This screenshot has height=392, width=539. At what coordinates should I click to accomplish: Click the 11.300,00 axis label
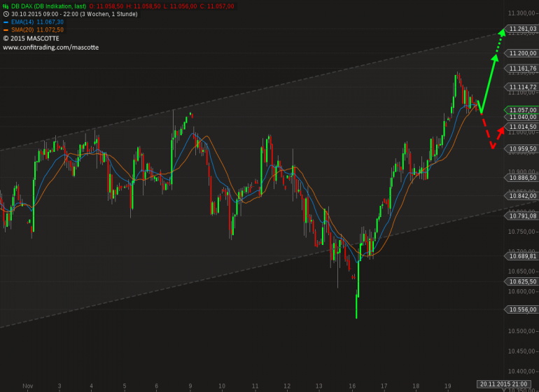pyautogui.click(x=521, y=13)
